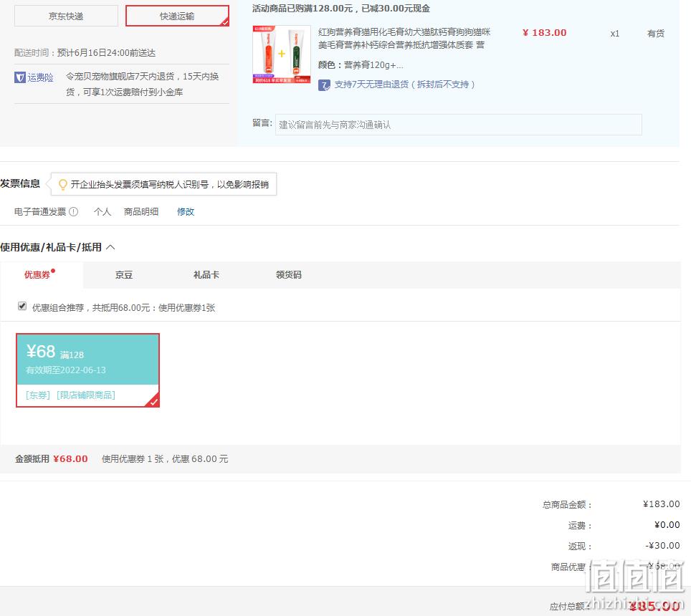Click the 运费 ¥0.00 value
The image size is (691, 616).
tap(667, 524)
